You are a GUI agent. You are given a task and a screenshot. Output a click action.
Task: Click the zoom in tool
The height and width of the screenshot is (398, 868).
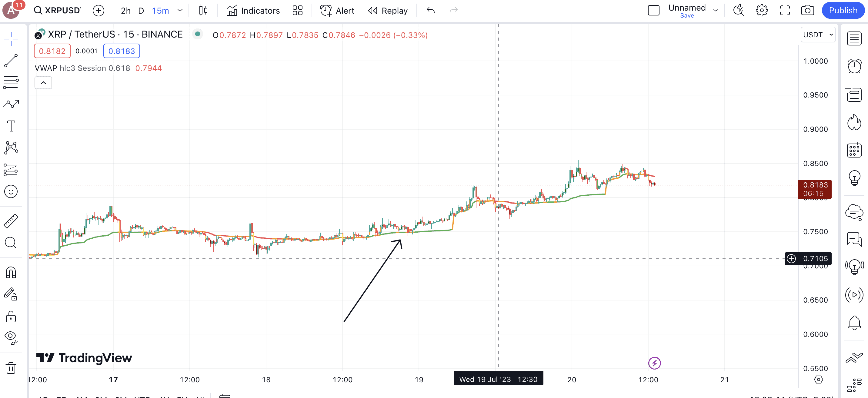click(x=11, y=242)
